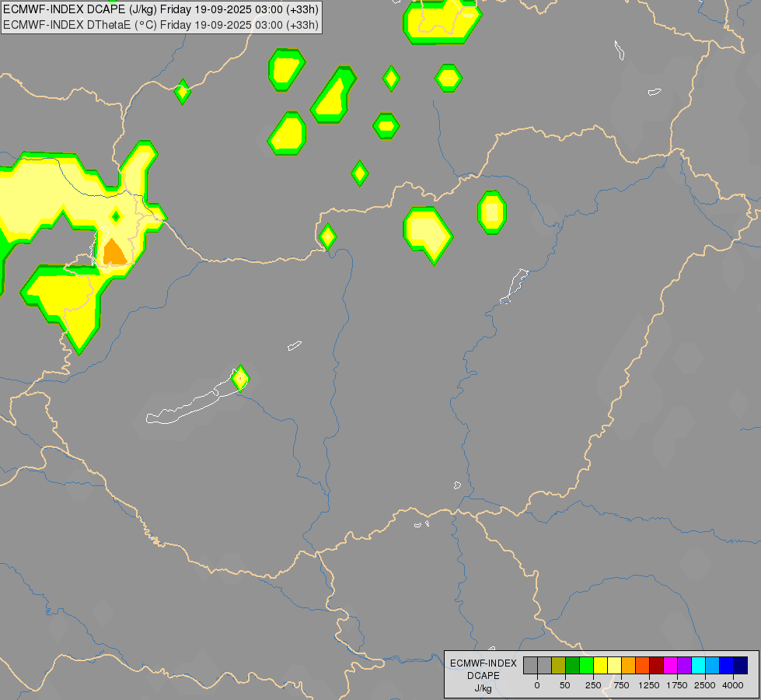Pick the medium blue legend swatch

click(727, 665)
